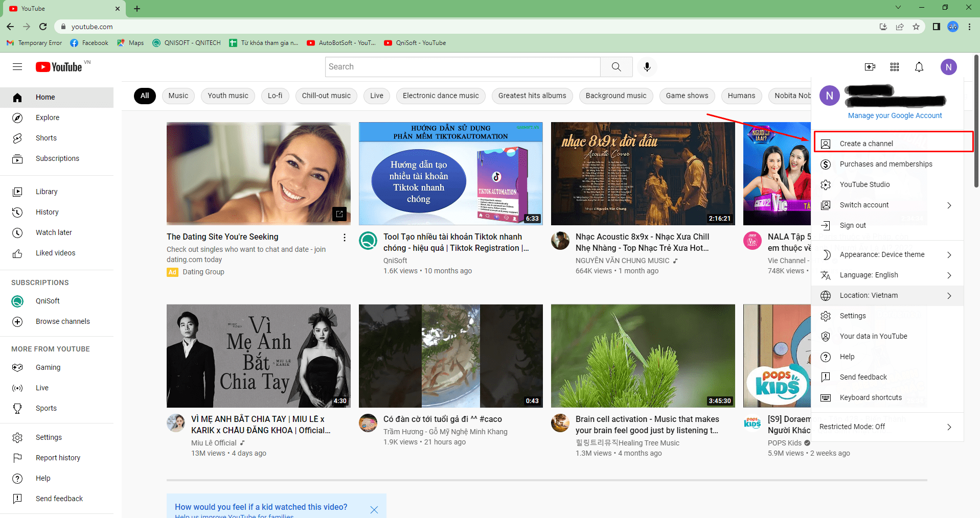Open Liked videos playlist
Image resolution: width=980 pixels, height=518 pixels.
pos(57,253)
